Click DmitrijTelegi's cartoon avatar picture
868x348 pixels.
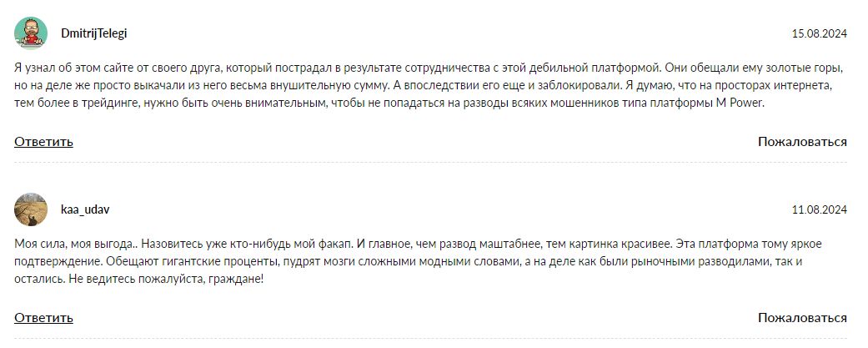point(30,33)
